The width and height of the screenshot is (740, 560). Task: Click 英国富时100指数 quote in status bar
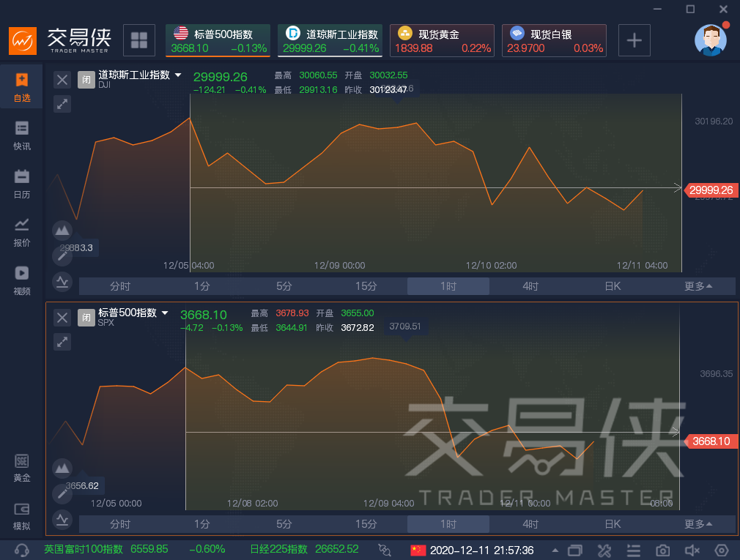(135, 549)
